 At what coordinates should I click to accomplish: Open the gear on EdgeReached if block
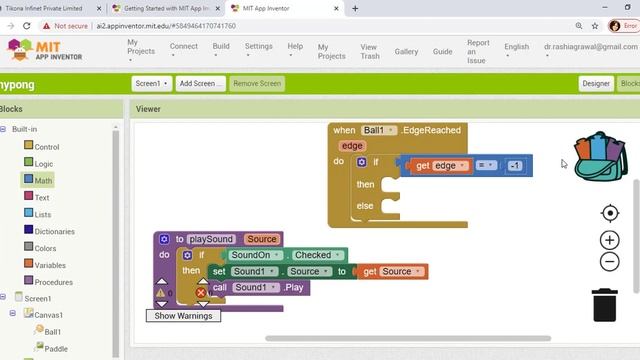(361, 162)
